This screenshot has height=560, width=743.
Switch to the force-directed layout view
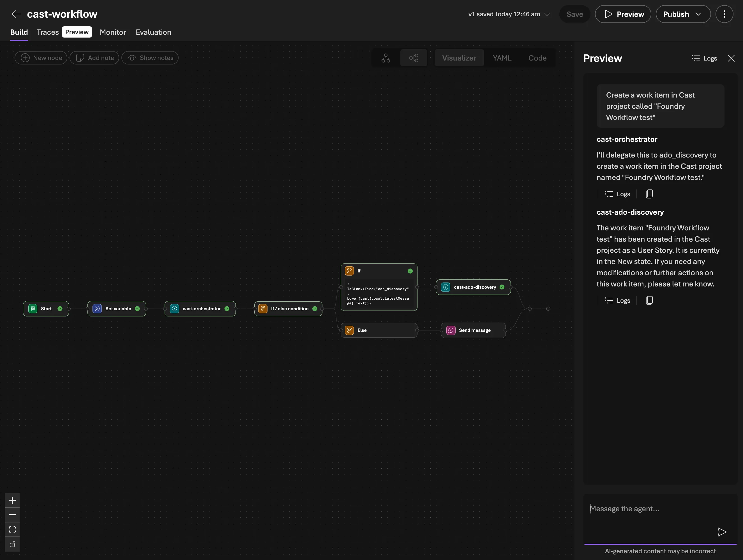click(414, 58)
